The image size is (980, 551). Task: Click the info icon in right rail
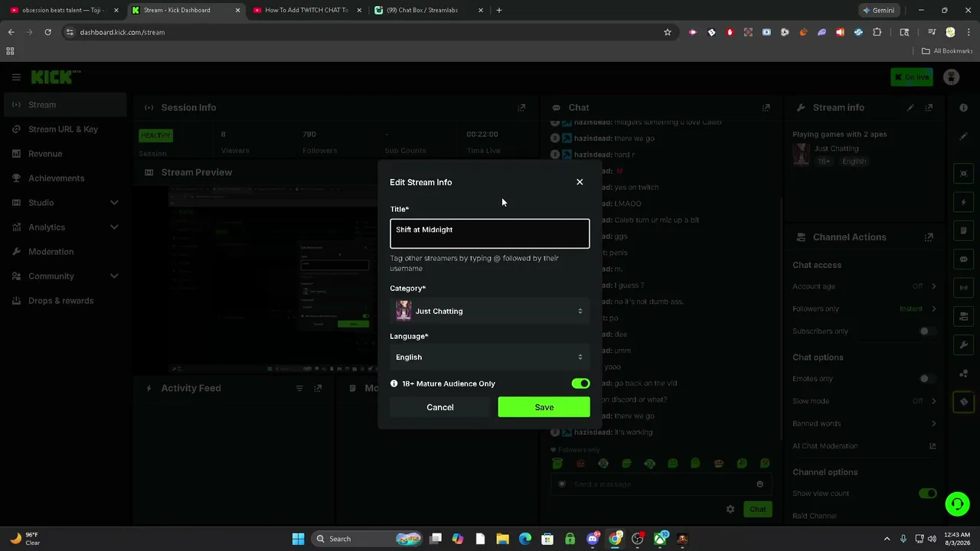point(964,108)
